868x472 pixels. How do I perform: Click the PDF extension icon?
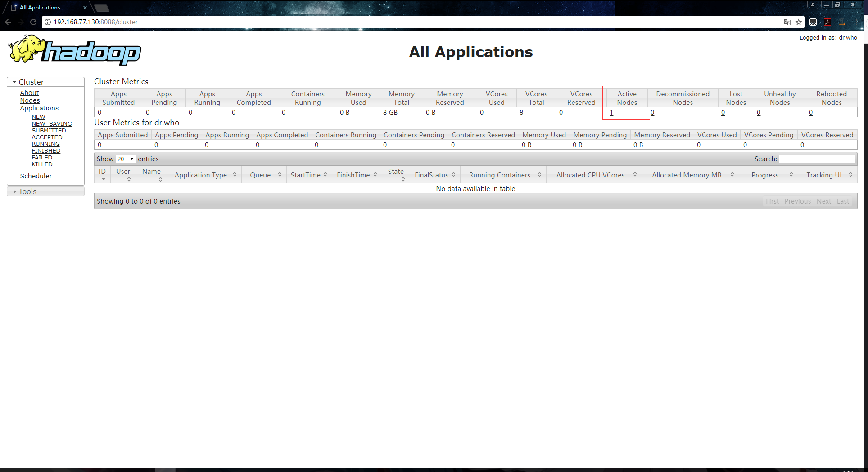tap(827, 22)
